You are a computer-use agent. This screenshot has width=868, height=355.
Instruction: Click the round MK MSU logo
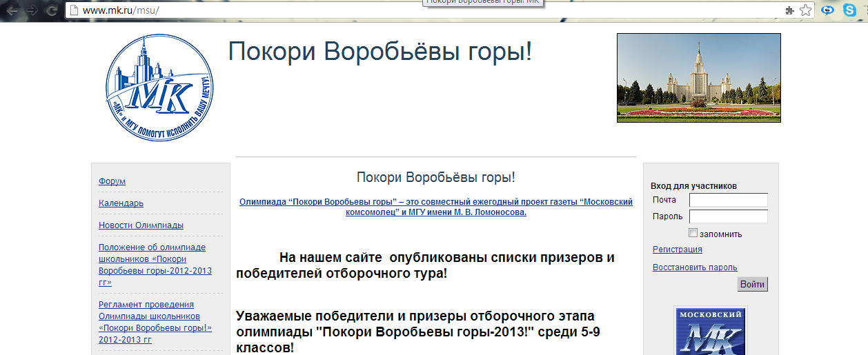click(159, 88)
